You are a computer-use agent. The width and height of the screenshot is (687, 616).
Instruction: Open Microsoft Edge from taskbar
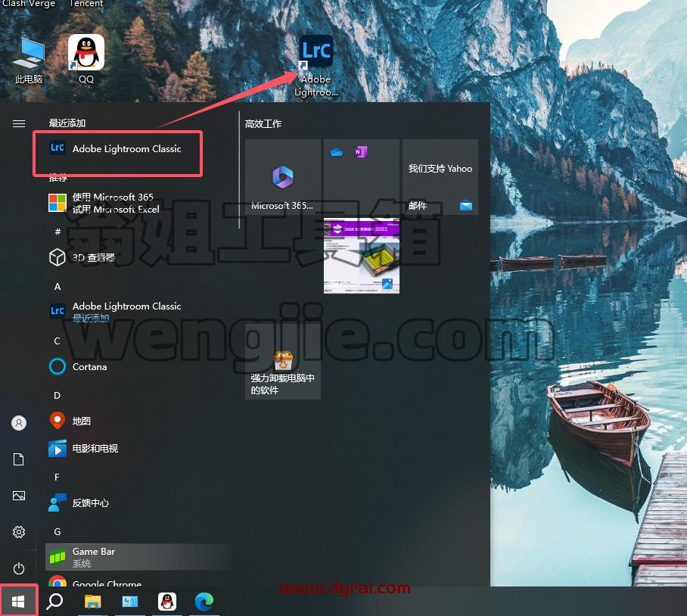204,602
